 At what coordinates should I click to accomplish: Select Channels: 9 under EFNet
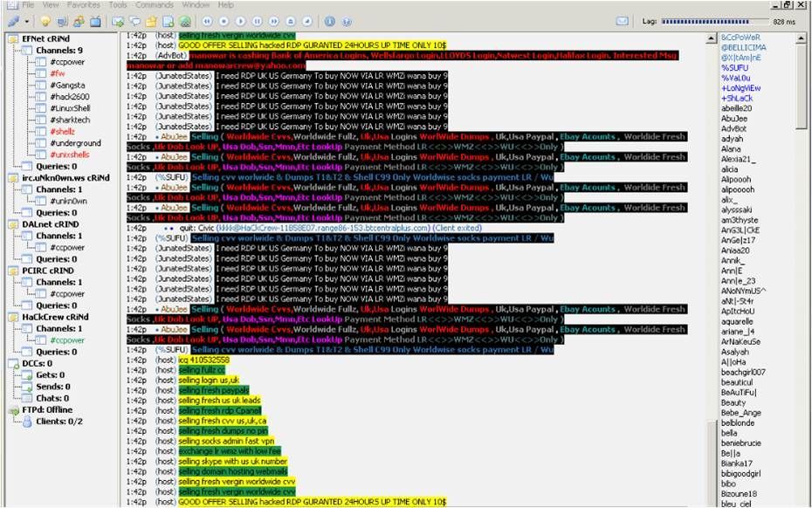[59, 51]
